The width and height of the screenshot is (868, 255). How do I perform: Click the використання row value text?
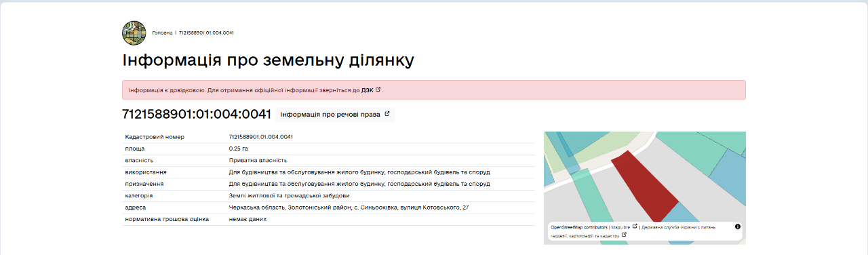point(359,172)
